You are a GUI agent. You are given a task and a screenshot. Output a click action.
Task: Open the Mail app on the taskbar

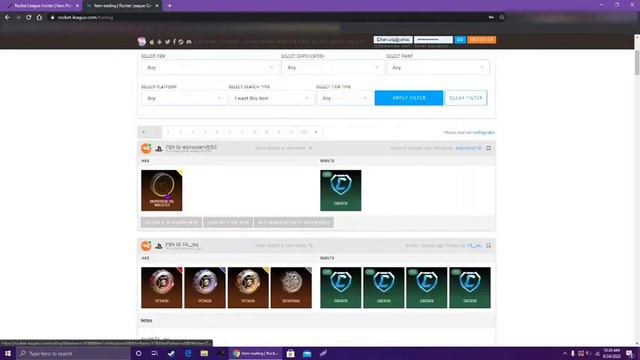click(x=307, y=353)
